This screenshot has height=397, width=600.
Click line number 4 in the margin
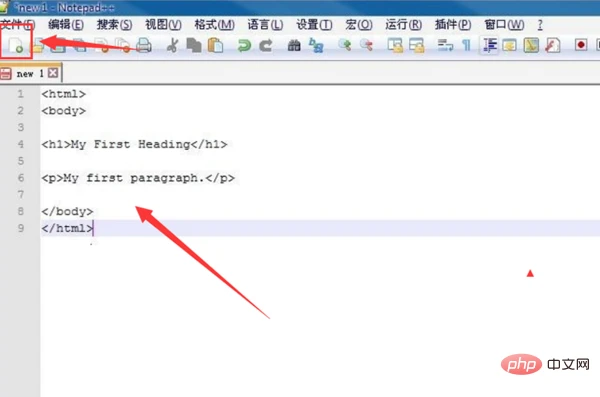tap(21, 144)
